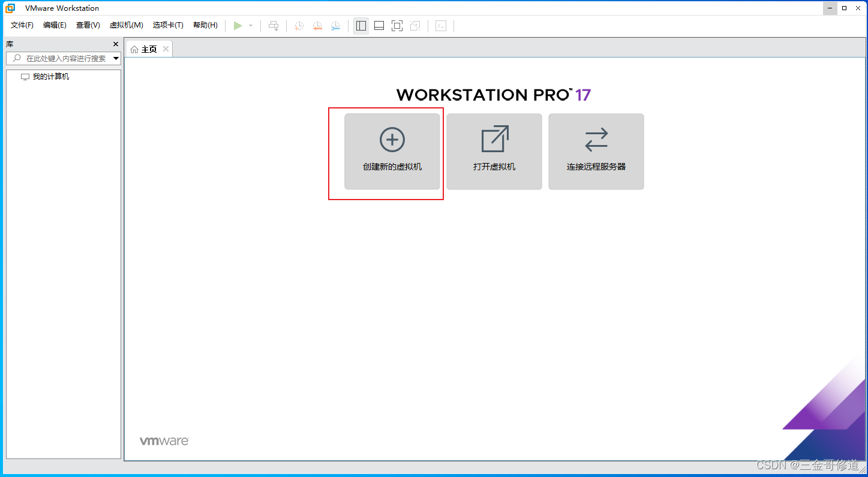Screen dimensions: 868x477
Task: Select 我的计算机 in the library tree
Action: click(x=51, y=77)
